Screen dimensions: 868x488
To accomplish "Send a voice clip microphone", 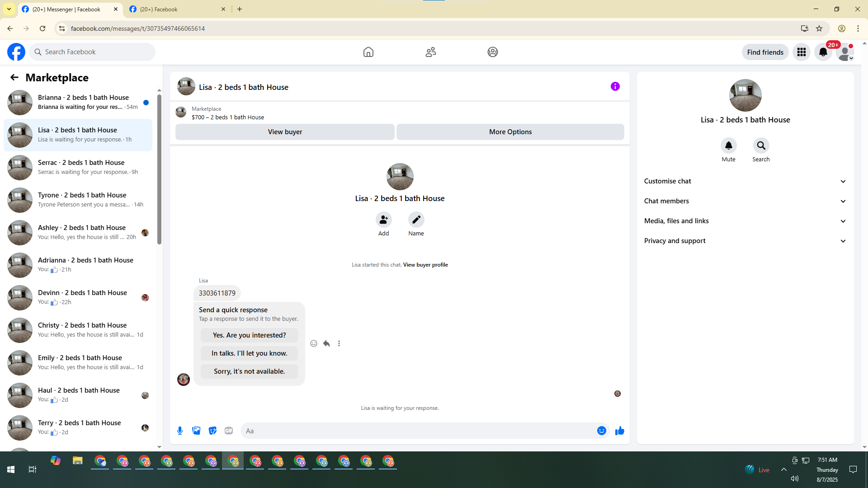I will 180,431.
